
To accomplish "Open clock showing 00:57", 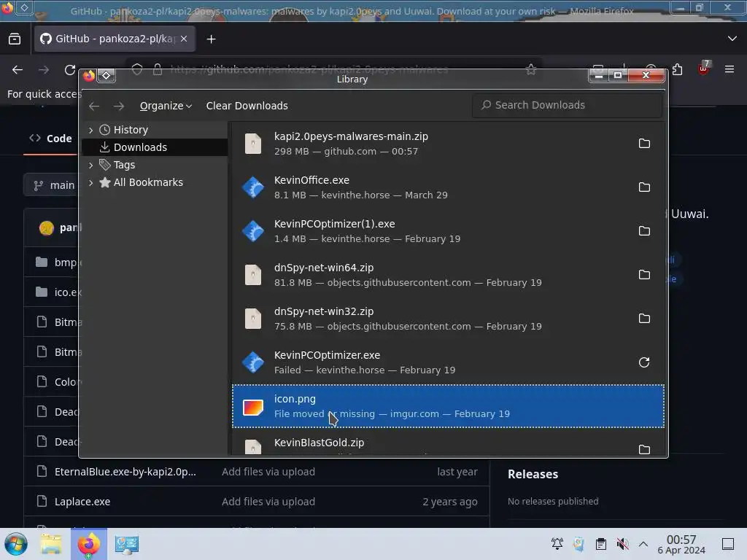I will tap(681, 544).
